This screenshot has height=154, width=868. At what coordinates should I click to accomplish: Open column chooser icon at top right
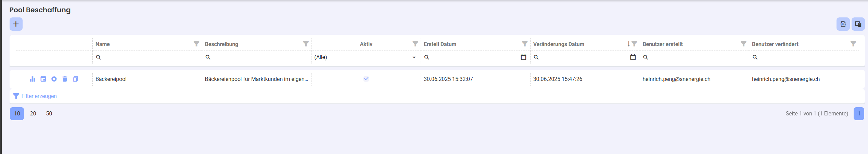coord(858,24)
